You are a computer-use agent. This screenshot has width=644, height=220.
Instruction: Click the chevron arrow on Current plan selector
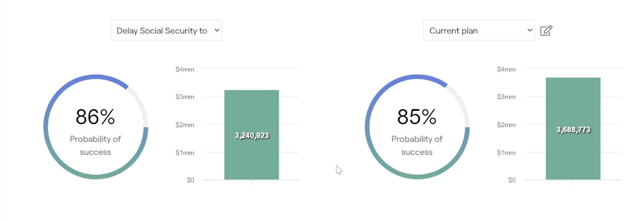tap(530, 30)
